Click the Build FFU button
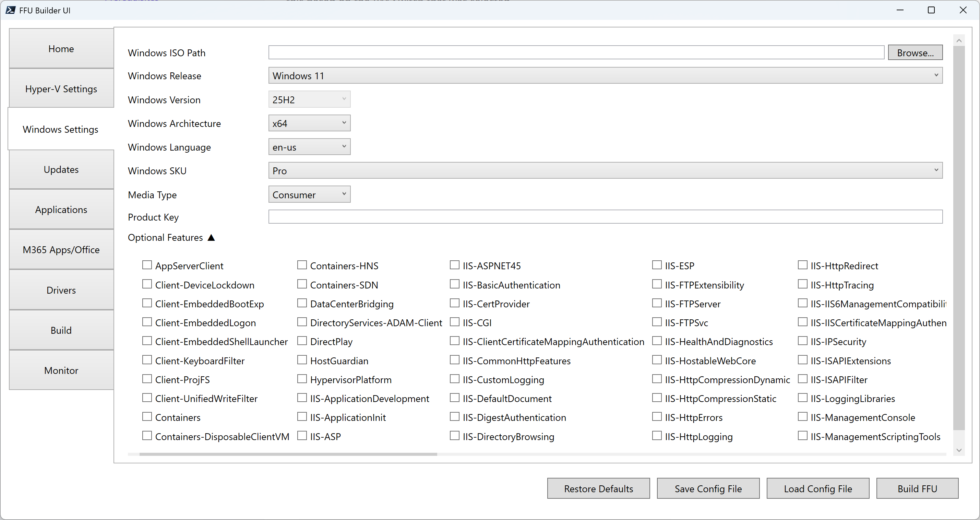This screenshot has width=980, height=520. [x=917, y=488]
